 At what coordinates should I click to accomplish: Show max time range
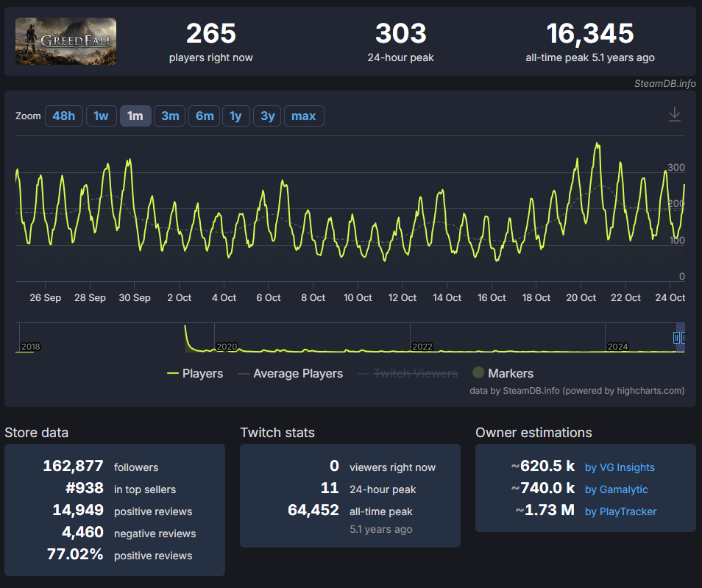click(304, 116)
